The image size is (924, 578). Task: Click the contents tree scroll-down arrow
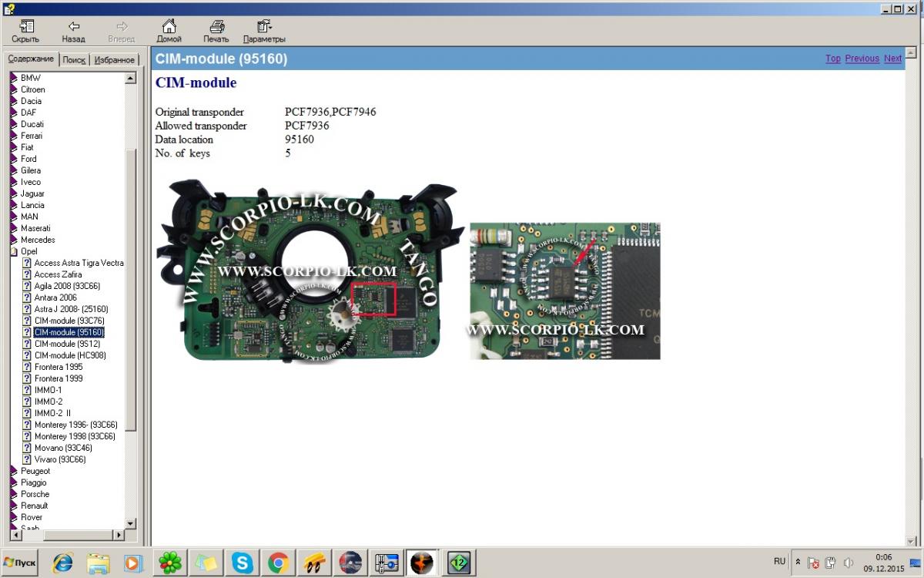tap(130, 523)
